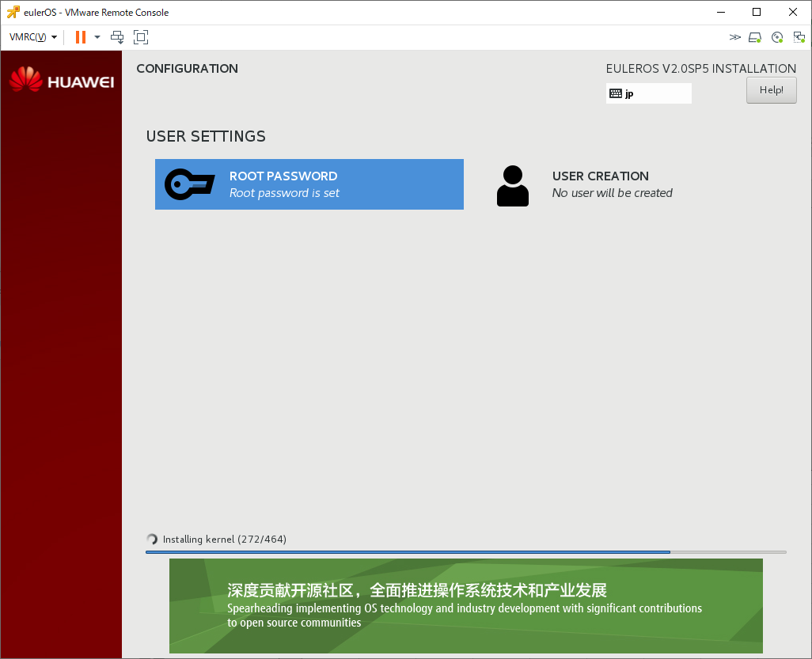Enter full screen using the toolbar icon
This screenshot has height=659, width=812.
tap(141, 36)
